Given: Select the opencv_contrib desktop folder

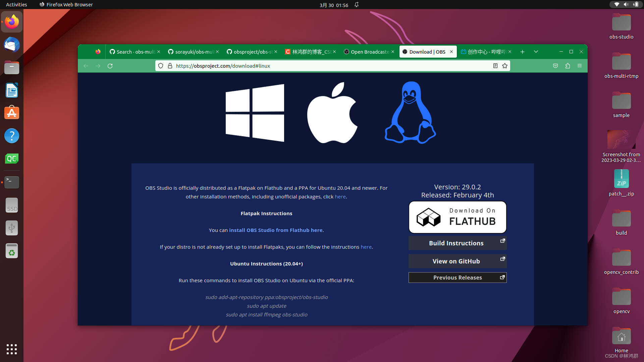Looking at the screenshot, I should pos(621,262).
